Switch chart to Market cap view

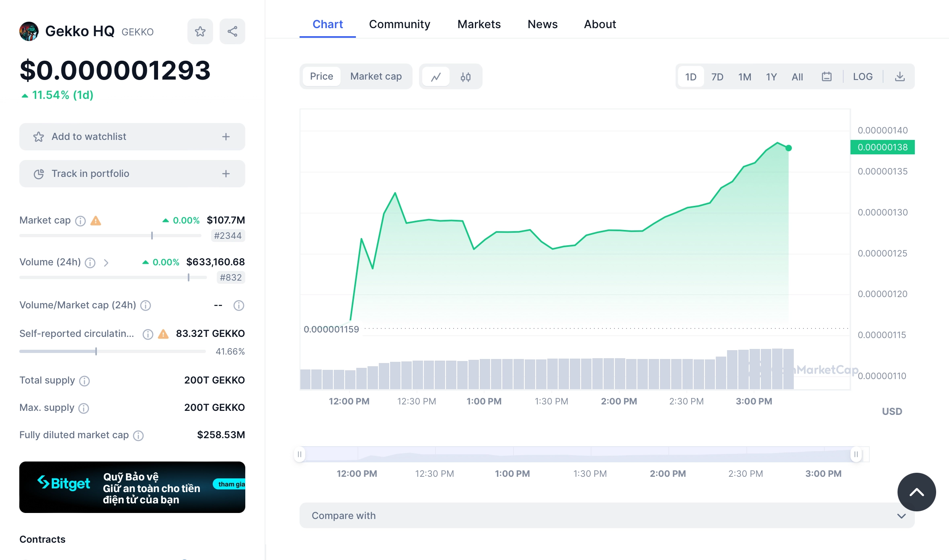376,76
